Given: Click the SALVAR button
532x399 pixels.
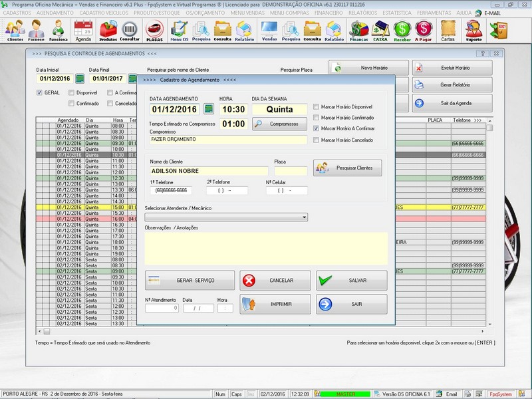Looking at the screenshot, I should pos(351,281).
